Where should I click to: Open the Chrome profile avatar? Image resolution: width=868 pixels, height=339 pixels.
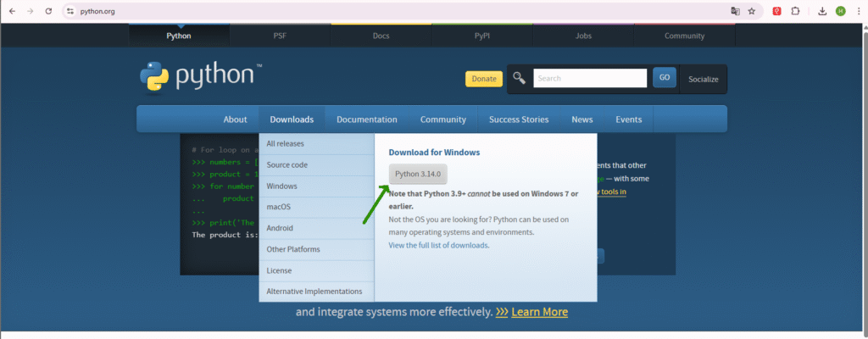coord(841,11)
